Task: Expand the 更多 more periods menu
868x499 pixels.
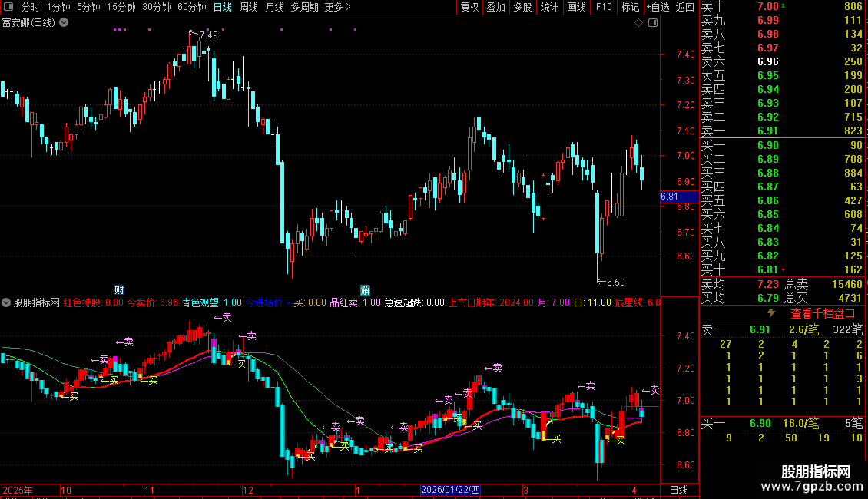Action: coord(337,7)
